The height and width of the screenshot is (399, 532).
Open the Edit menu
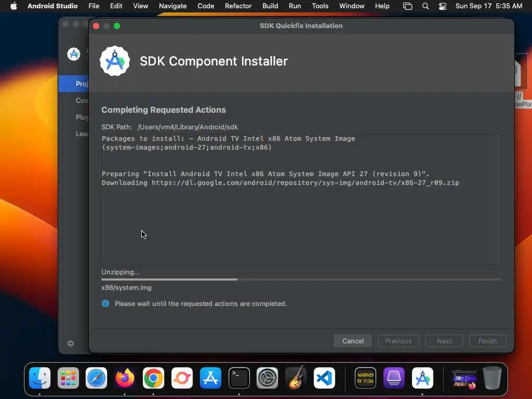click(x=116, y=6)
